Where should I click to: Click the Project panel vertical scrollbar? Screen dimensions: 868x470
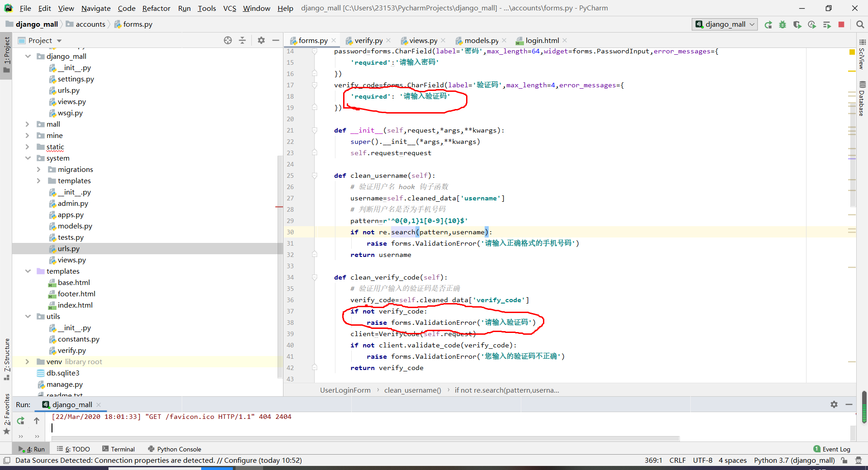point(280,267)
